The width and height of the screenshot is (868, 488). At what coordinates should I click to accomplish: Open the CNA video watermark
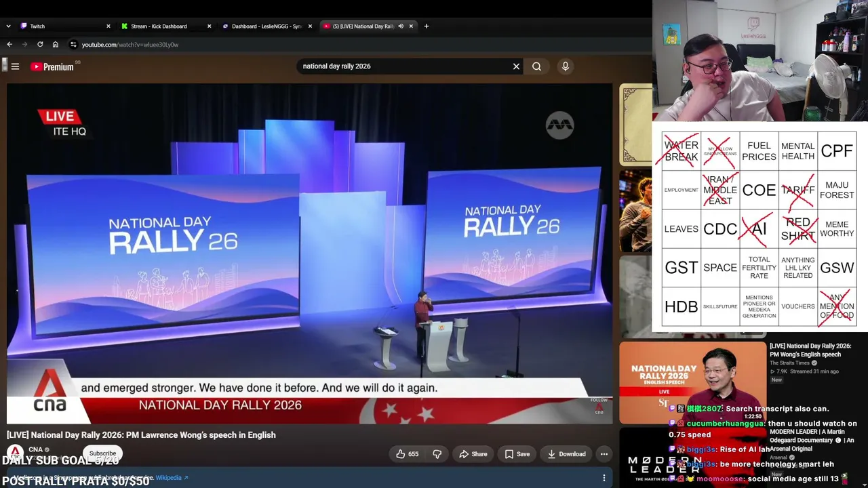[x=599, y=408]
